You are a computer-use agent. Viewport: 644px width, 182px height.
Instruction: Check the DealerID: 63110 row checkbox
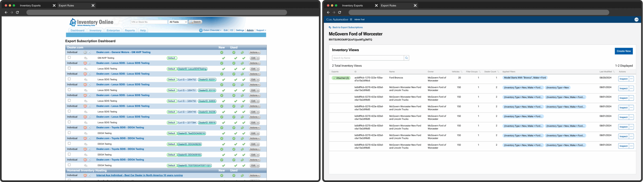coord(69,90)
